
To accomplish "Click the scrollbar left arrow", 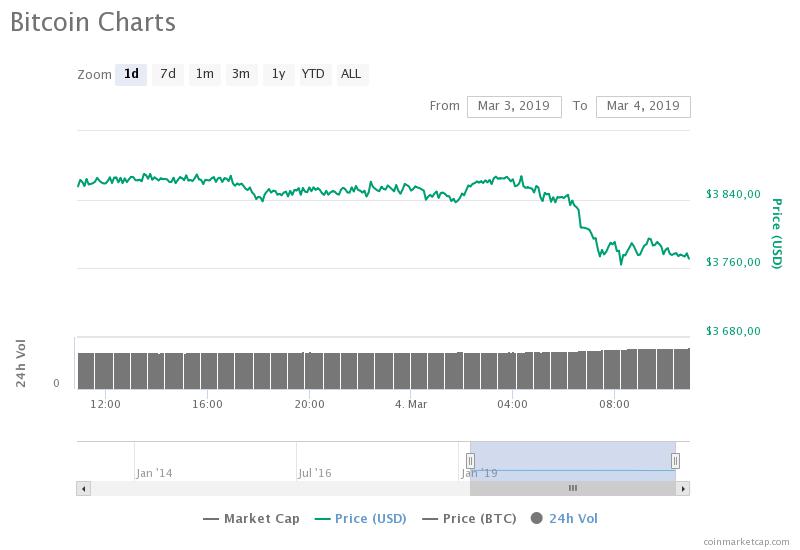I will coord(83,488).
